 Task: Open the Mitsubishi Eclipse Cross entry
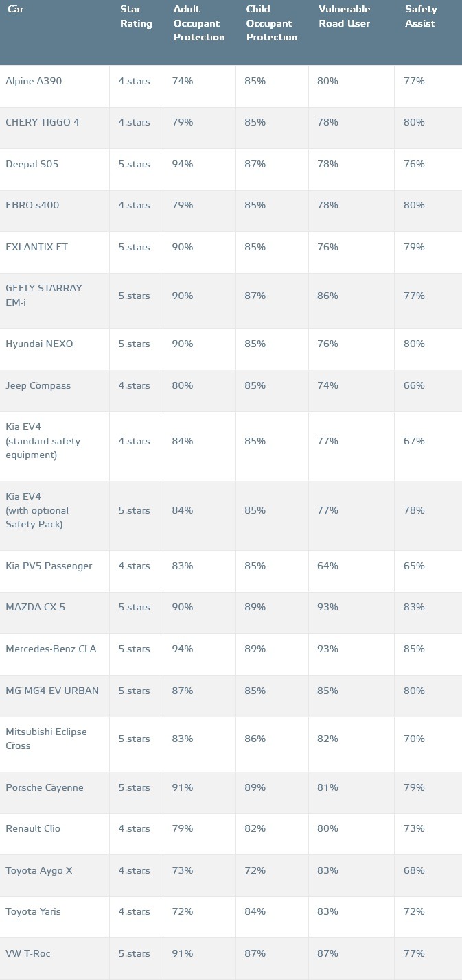click(x=46, y=739)
